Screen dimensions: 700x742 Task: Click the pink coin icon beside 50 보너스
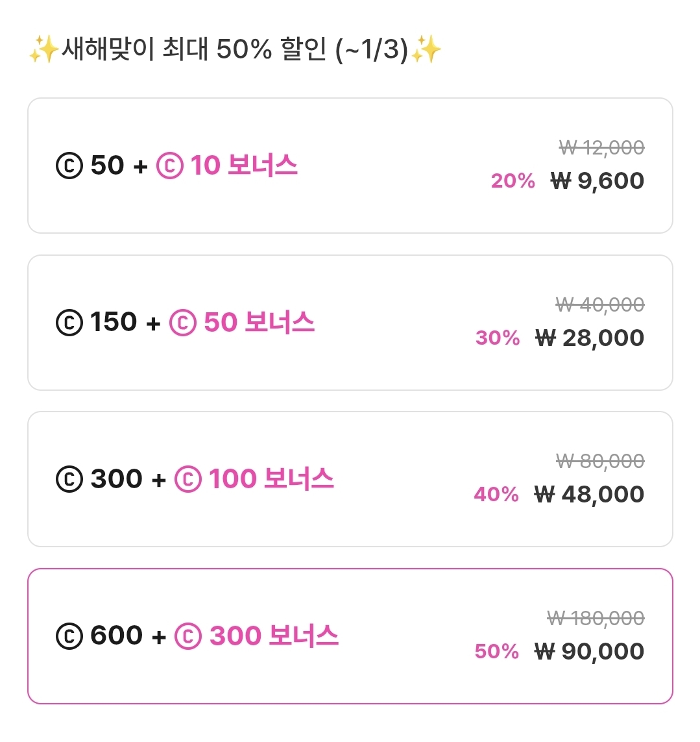click(183, 323)
